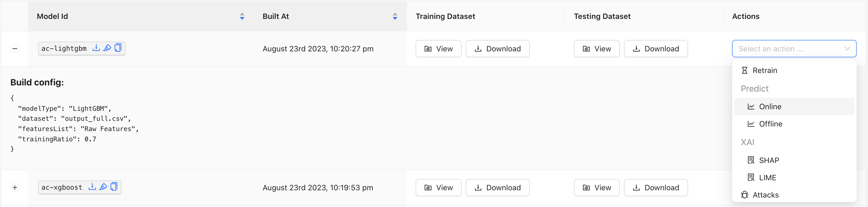
Task: Download the ac-xgboost model via icon
Action: click(92, 187)
